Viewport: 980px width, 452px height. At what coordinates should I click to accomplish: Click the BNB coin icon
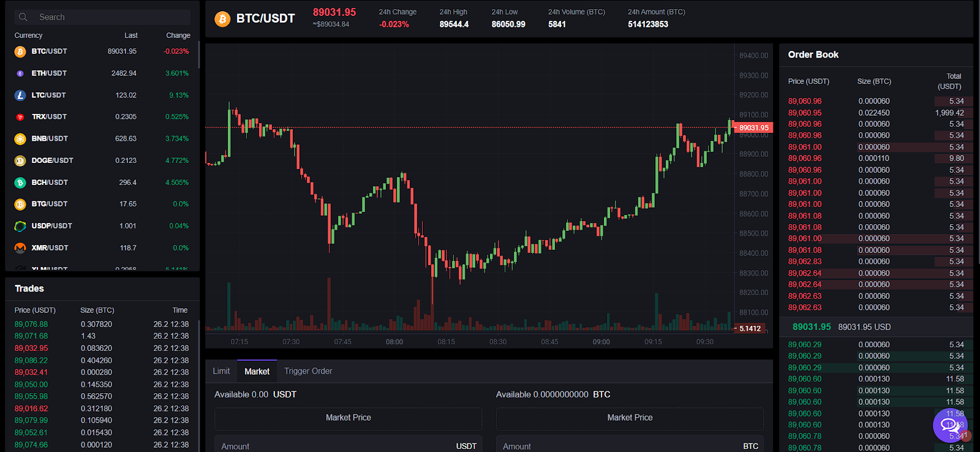(20, 139)
